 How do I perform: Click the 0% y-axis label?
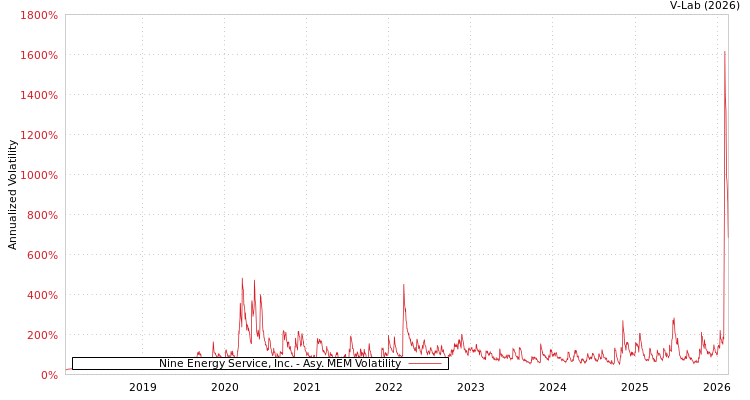(x=49, y=375)
